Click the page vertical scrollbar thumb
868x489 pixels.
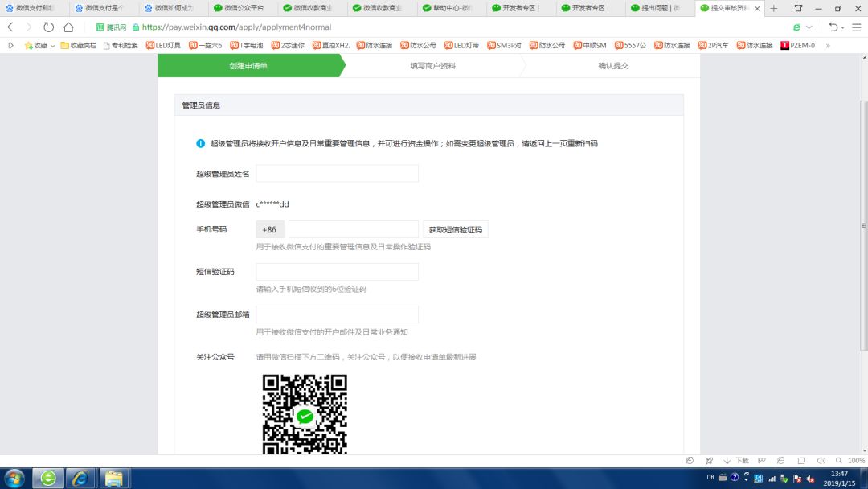click(x=863, y=225)
